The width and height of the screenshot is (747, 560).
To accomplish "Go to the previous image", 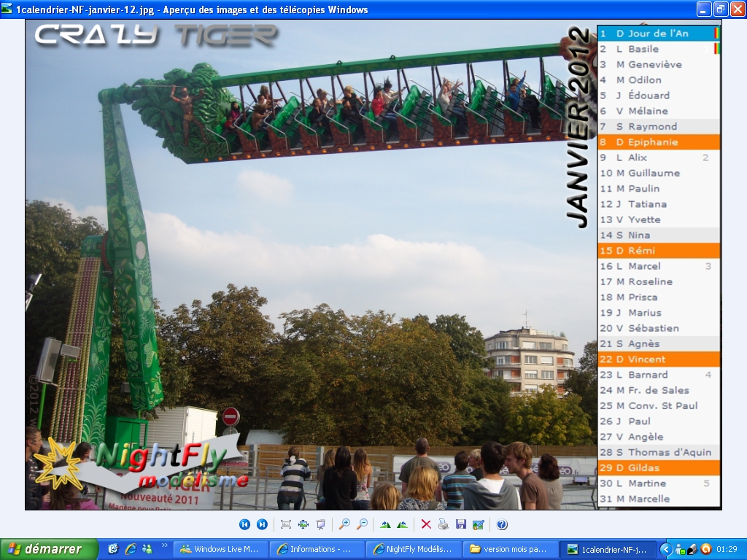I will (x=245, y=524).
